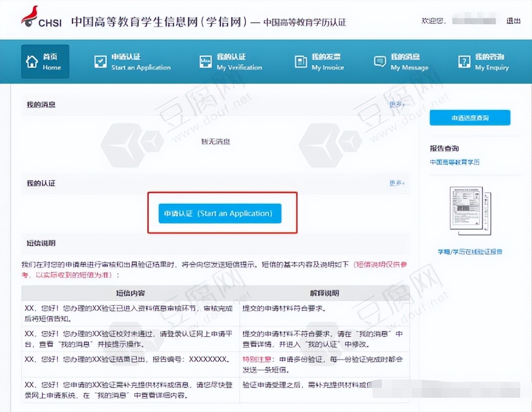Click the My Invoice document icon

[301, 61]
